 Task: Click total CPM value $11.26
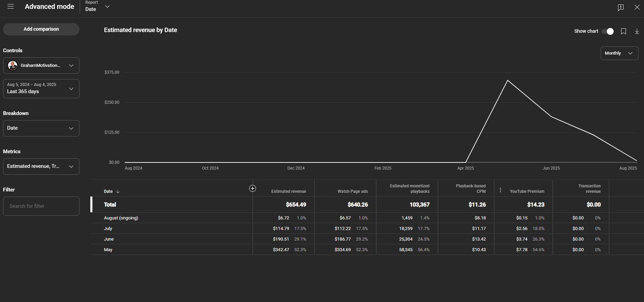(477, 205)
